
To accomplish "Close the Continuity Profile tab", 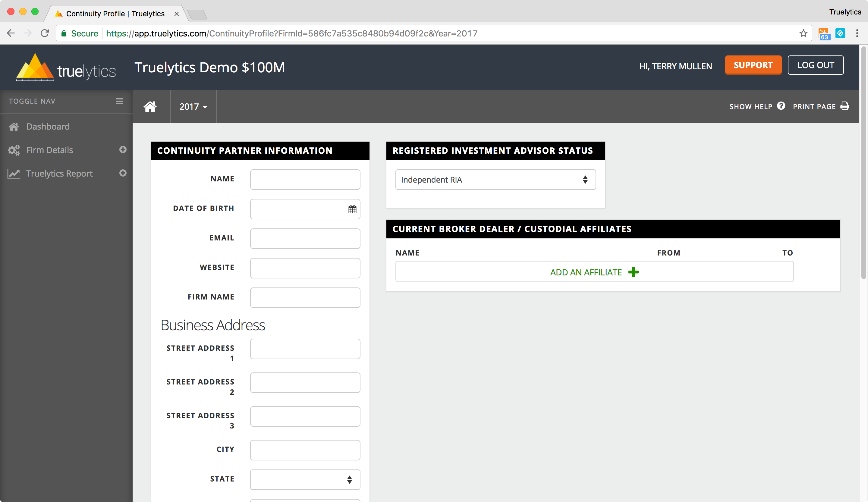I will (176, 14).
